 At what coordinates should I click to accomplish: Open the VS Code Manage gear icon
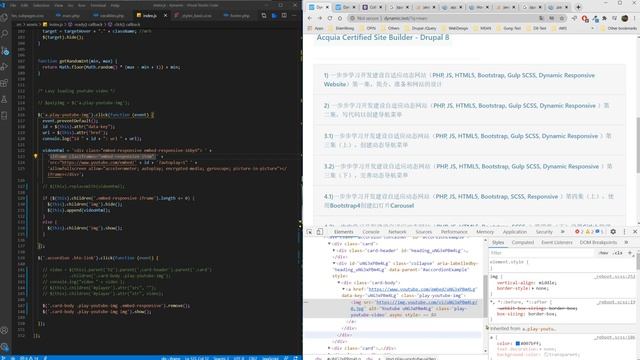(4, 347)
